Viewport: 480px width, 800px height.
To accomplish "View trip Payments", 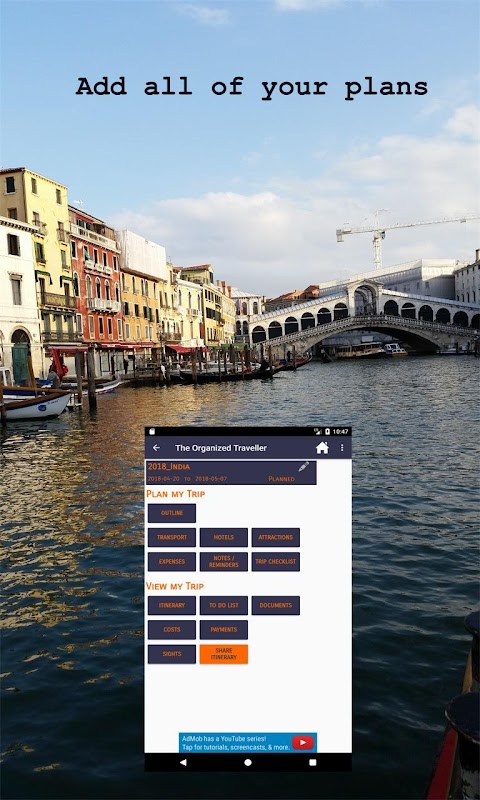I will (223, 630).
